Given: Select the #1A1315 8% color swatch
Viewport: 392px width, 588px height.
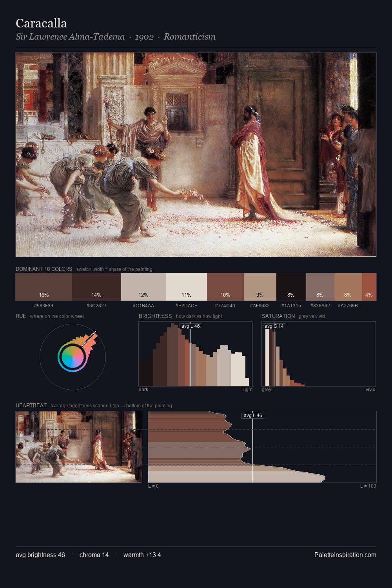Looking at the screenshot, I should tap(291, 287).
